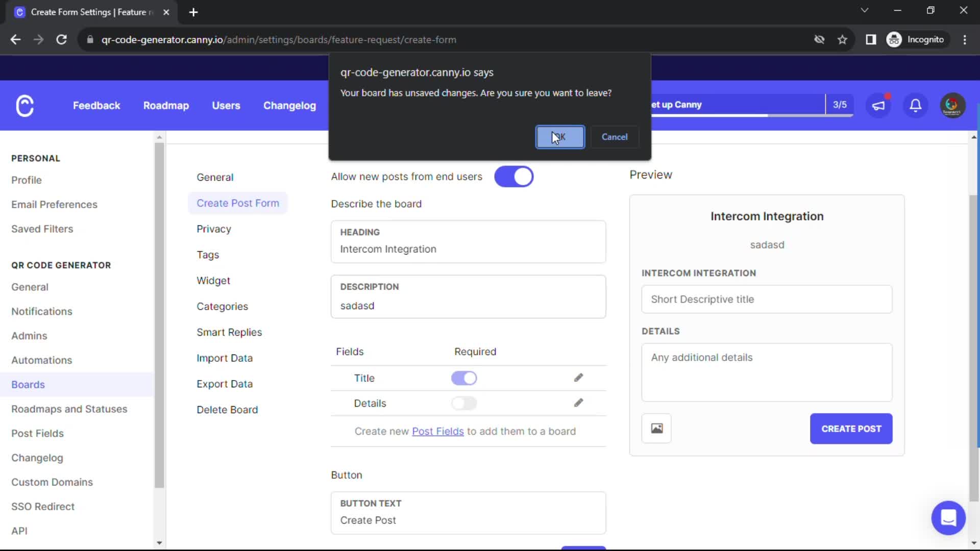Click the camera/screenshot icon in address bar
The width and height of the screenshot is (980, 551).
(x=820, y=39)
